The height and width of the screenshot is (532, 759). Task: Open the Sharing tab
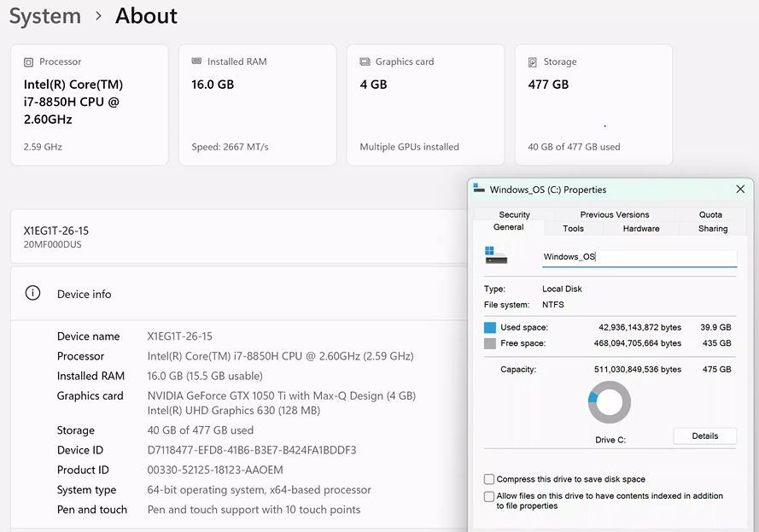[713, 229]
